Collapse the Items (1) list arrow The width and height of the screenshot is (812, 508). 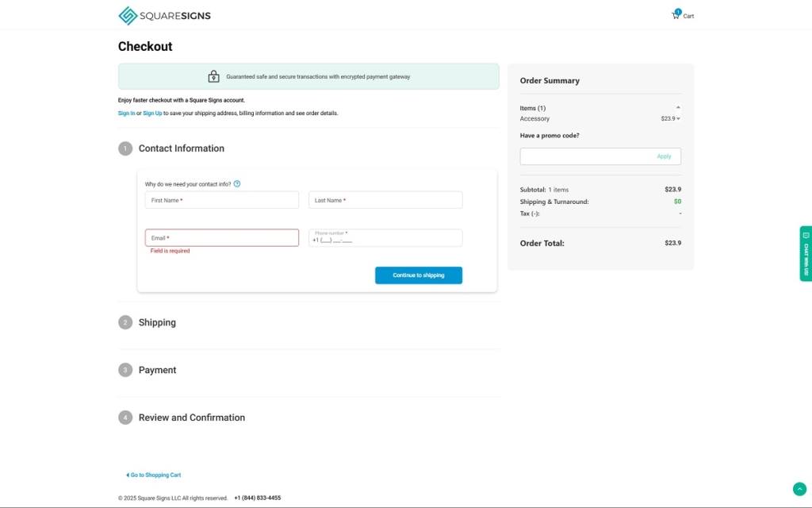(678, 107)
